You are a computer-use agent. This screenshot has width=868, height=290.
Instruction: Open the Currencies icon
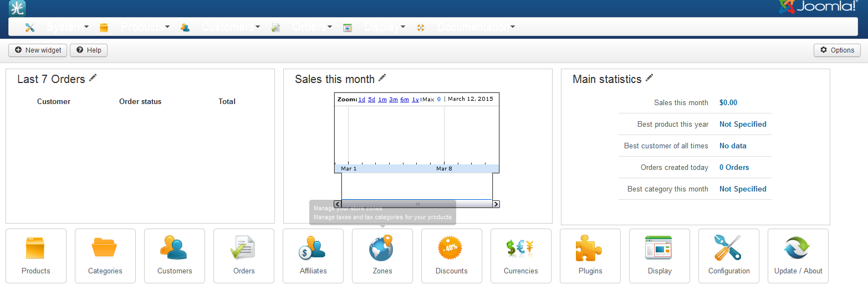click(x=521, y=255)
